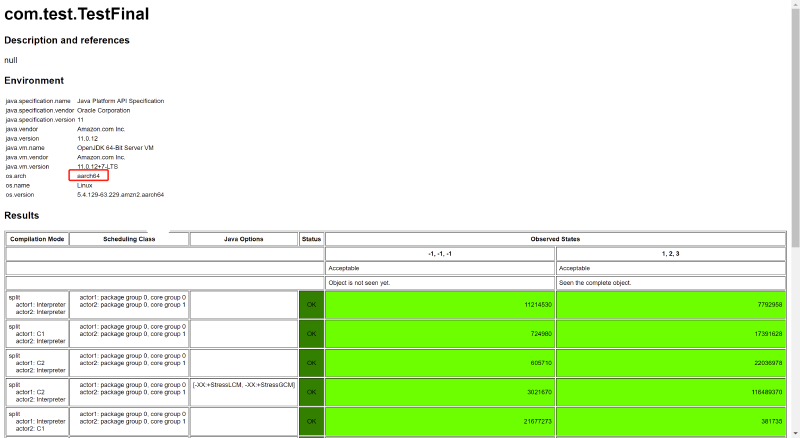The height and width of the screenshot is (438, 800).
Task: Click the OpenJDK 64-Bit Server VM value
Action: [115, 147]
